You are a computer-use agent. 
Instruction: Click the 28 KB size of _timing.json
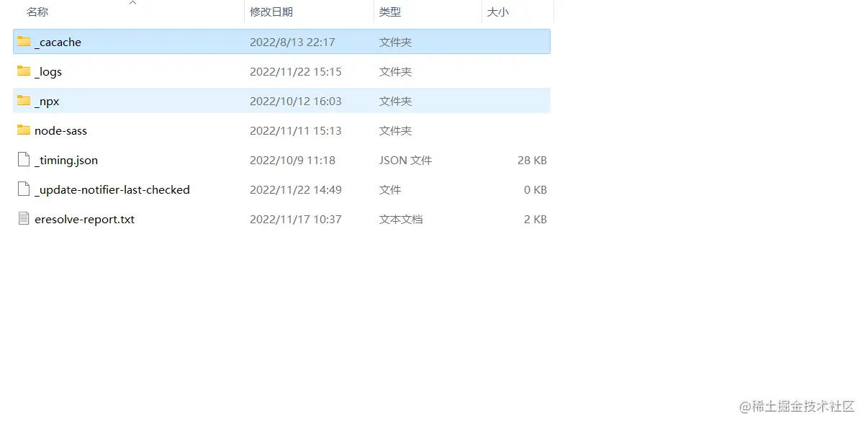point(532,161)
